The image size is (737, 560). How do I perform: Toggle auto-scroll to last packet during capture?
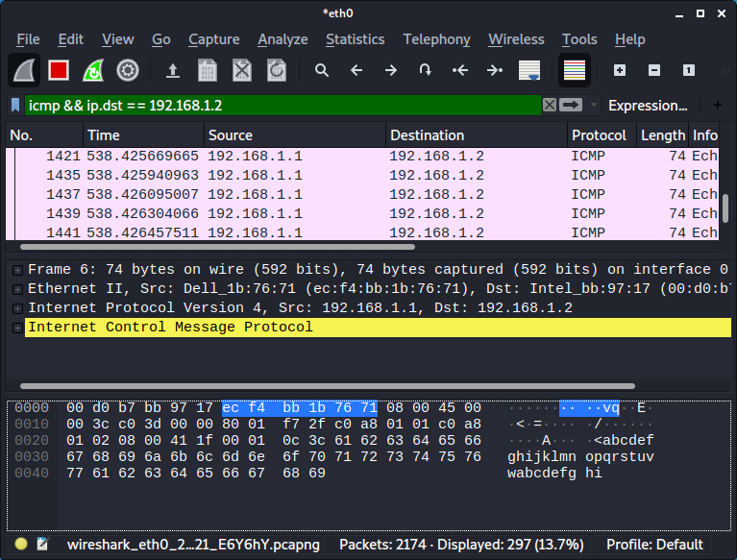tap(528, 70)
